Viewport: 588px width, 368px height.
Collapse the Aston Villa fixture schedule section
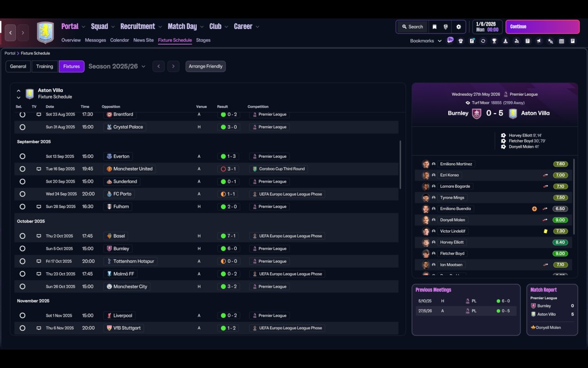click(18, 91)
